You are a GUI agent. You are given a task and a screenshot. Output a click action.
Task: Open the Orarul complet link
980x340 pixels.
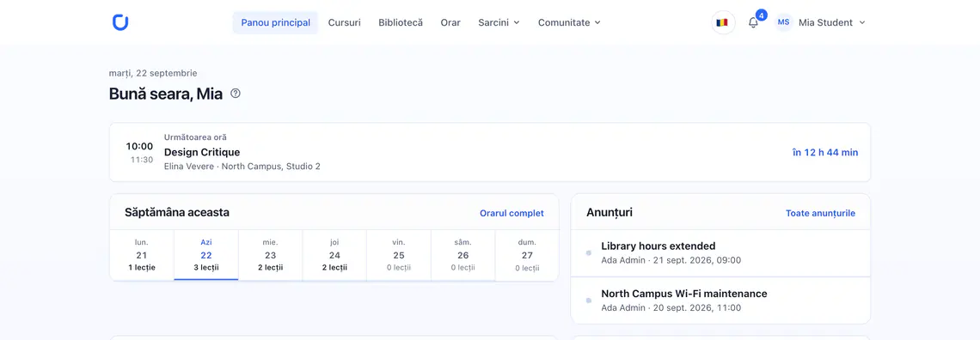pyautogui.click(x=511, y=213)
